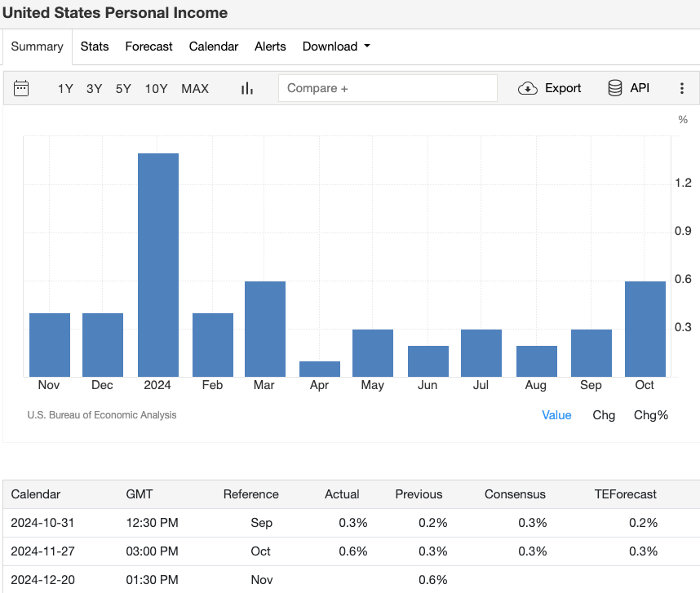Screen dimensions: 700x593
Task: Open the Download dropdown menu
Action: coord(335,46)
